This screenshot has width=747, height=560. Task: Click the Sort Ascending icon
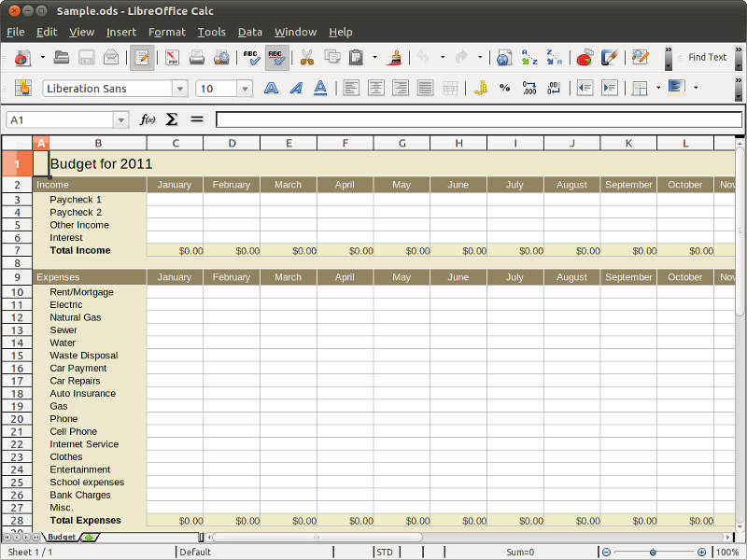coord(529,58)
